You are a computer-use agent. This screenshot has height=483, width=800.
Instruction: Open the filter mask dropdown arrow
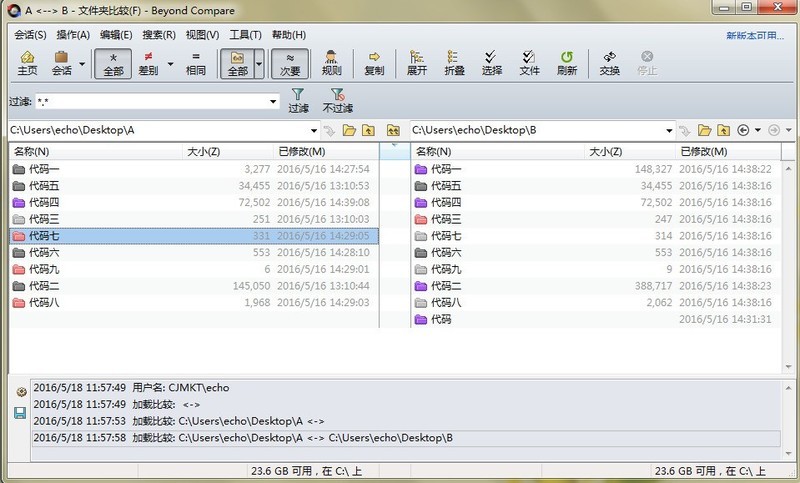(273, 101)
